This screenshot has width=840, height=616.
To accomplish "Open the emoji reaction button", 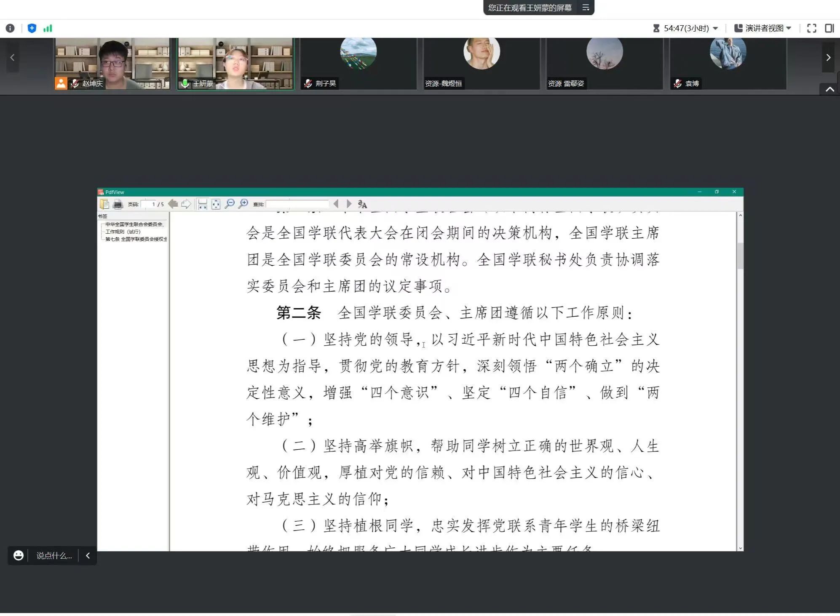I will click(18, 555).
